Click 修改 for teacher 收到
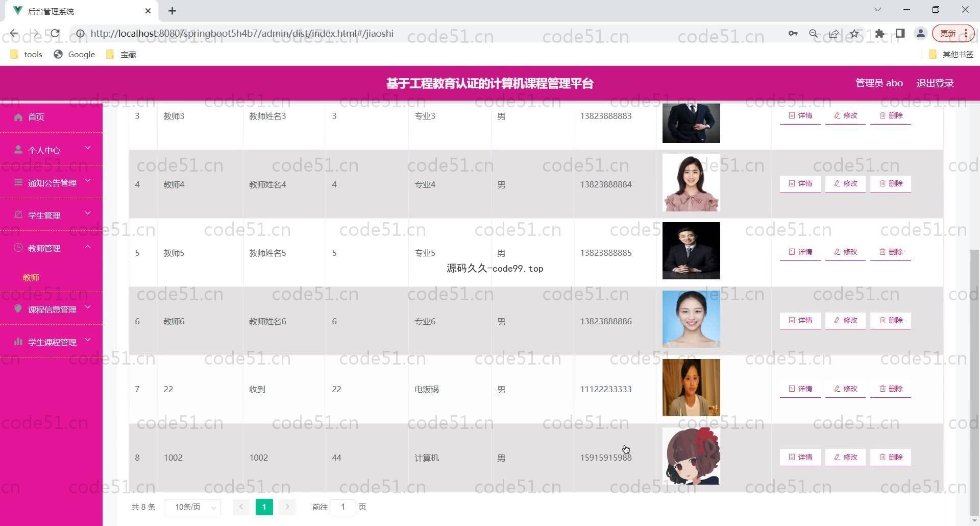980x526 pixels. [845, 389]
